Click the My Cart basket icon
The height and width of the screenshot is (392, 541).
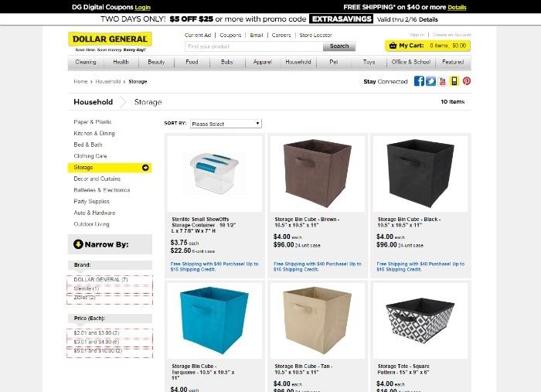tap(393, 46)
